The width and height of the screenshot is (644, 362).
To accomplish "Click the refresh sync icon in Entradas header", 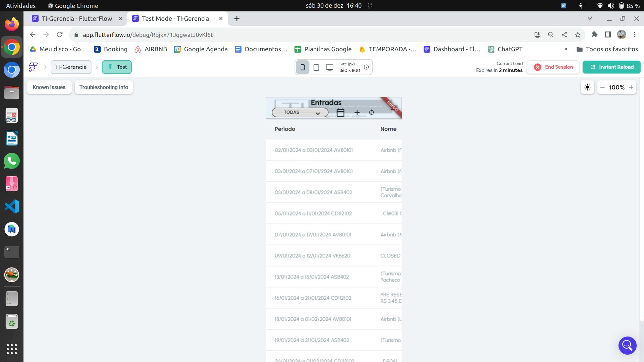I will 371,113.
